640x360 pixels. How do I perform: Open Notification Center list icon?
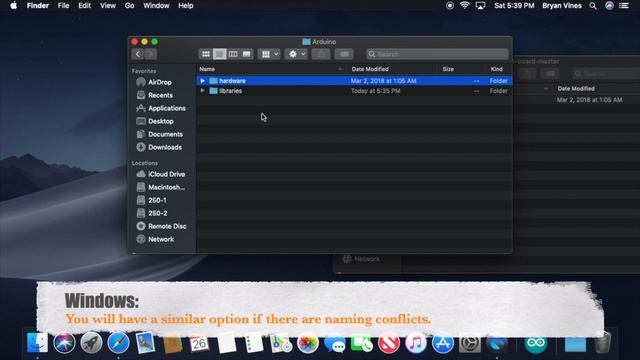pyautogui.click(x=624, y=6)
